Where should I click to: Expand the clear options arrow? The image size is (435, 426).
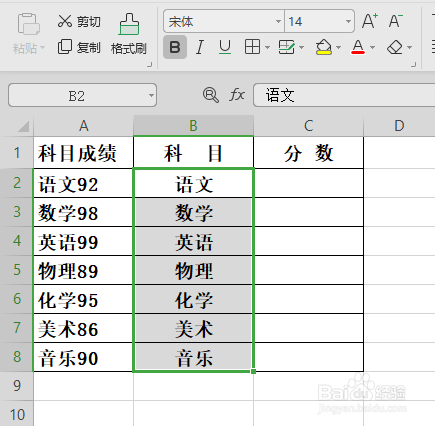410,47
